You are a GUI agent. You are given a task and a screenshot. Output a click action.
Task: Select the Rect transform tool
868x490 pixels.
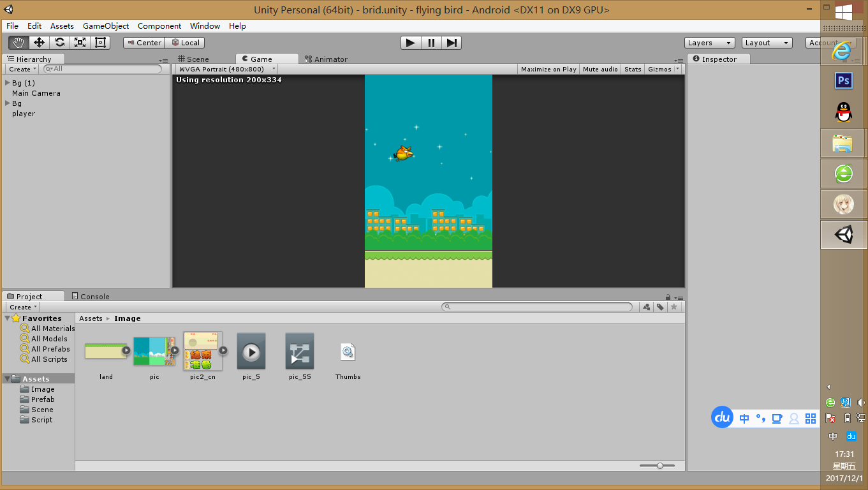tap(100, 42)
